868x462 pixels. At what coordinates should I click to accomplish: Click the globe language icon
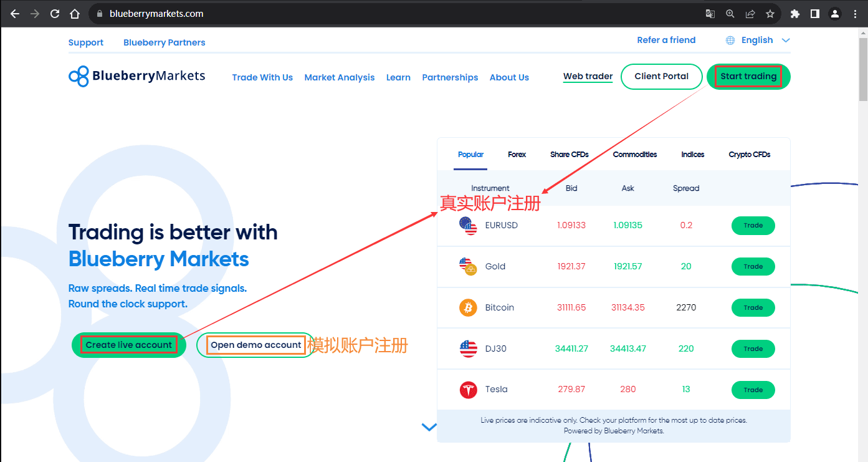click(730, 40)
